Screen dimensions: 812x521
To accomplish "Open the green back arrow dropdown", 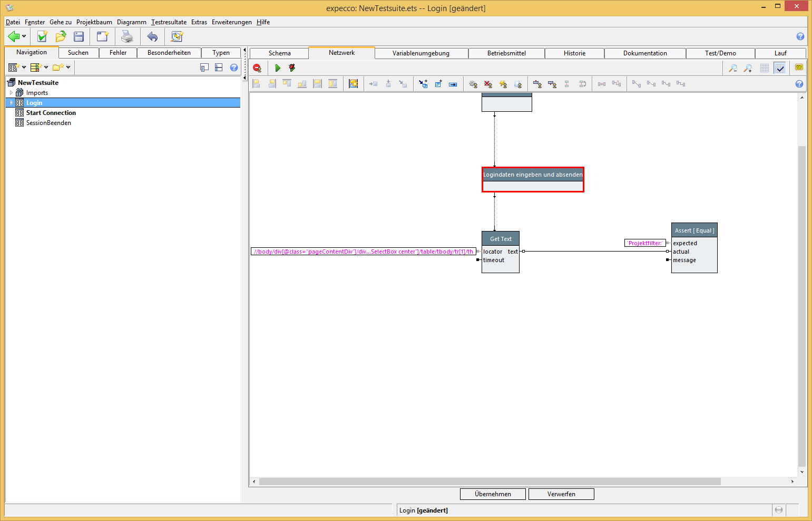I will pos(24,36).
